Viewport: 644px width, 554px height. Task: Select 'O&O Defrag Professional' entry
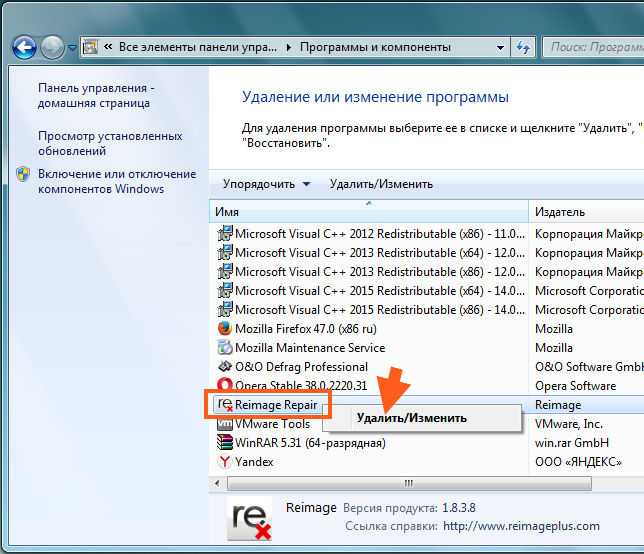click(301, 367)
